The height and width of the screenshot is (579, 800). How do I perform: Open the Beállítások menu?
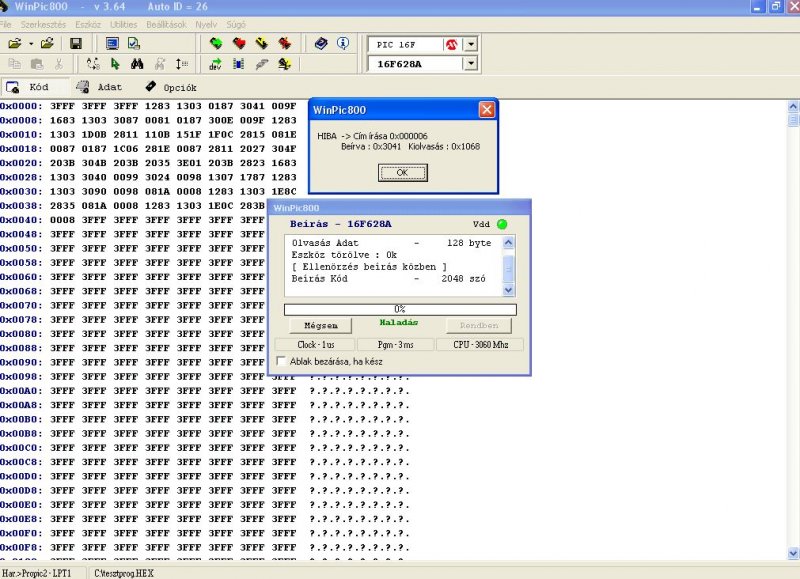pyautogui.click(x=166, y=24)
